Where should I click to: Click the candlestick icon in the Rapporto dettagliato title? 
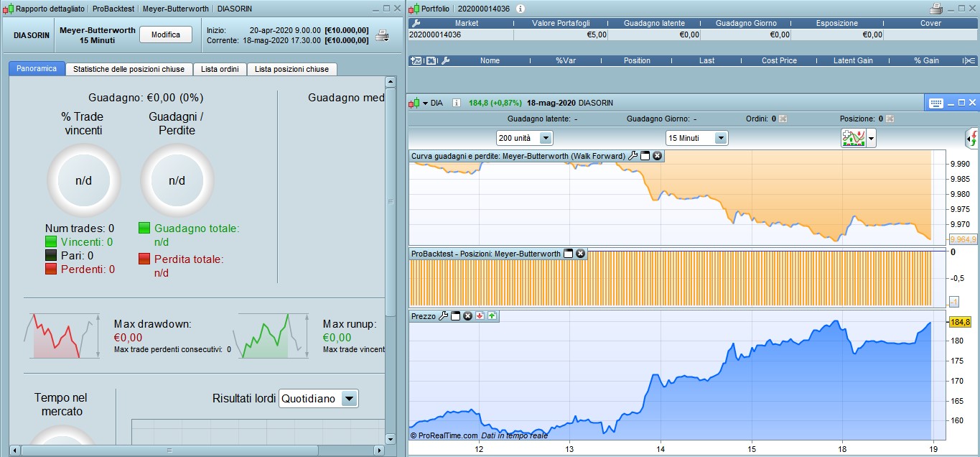pyautogui.click(x=9, y=9)
